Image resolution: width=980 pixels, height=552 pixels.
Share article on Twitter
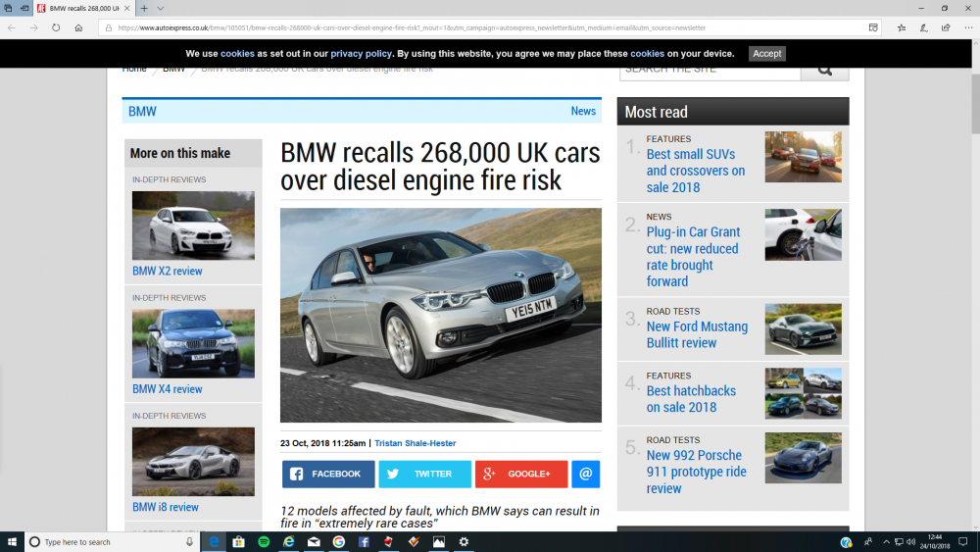pyautogui.click(x=425, y=474)
